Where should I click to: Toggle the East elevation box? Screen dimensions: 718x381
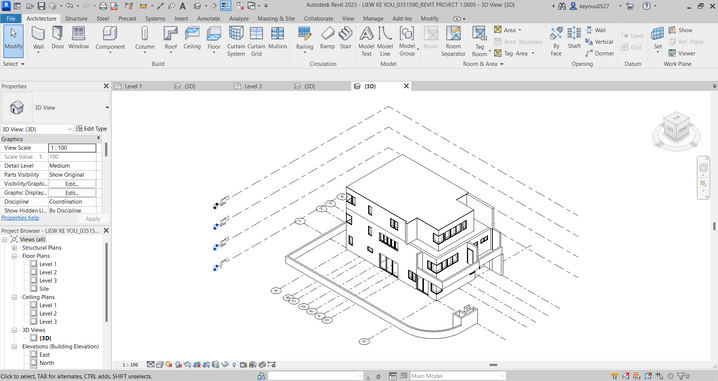34,354
